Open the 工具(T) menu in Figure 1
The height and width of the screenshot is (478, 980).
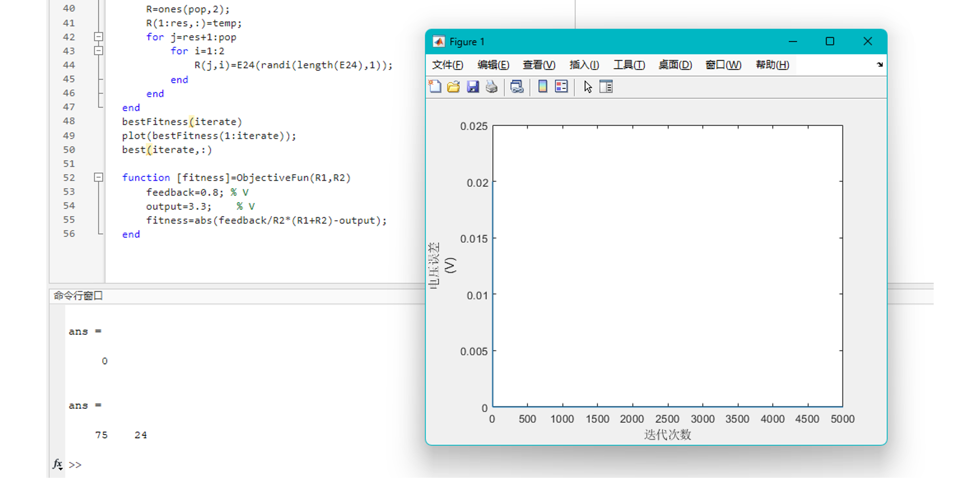[629, 65]
